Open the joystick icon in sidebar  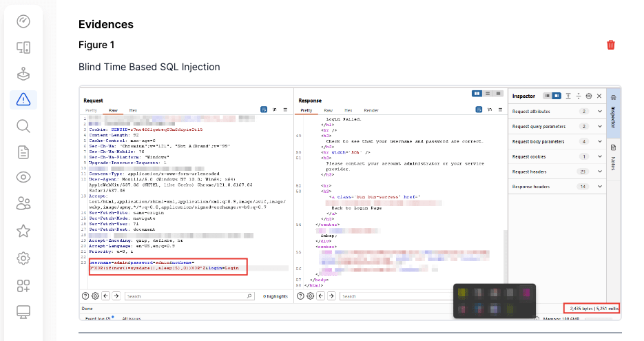[23, 74]
